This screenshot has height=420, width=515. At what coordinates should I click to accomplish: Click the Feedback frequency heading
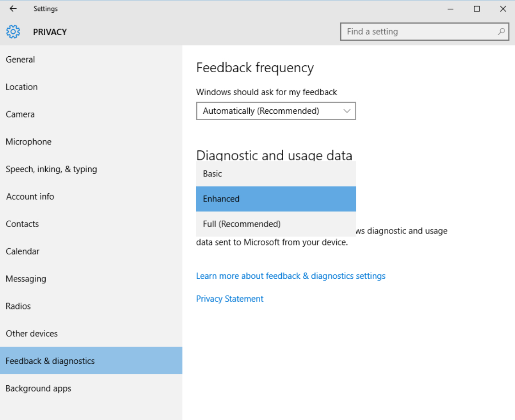point(255,68)
